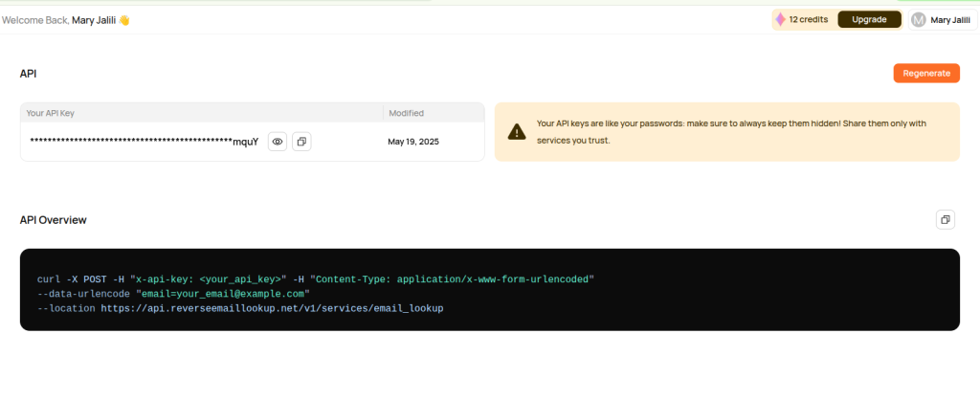The width and height of the screenshot is (980, 401).
Task: Click the Upgrade button
Action: [x=869, y=20]
